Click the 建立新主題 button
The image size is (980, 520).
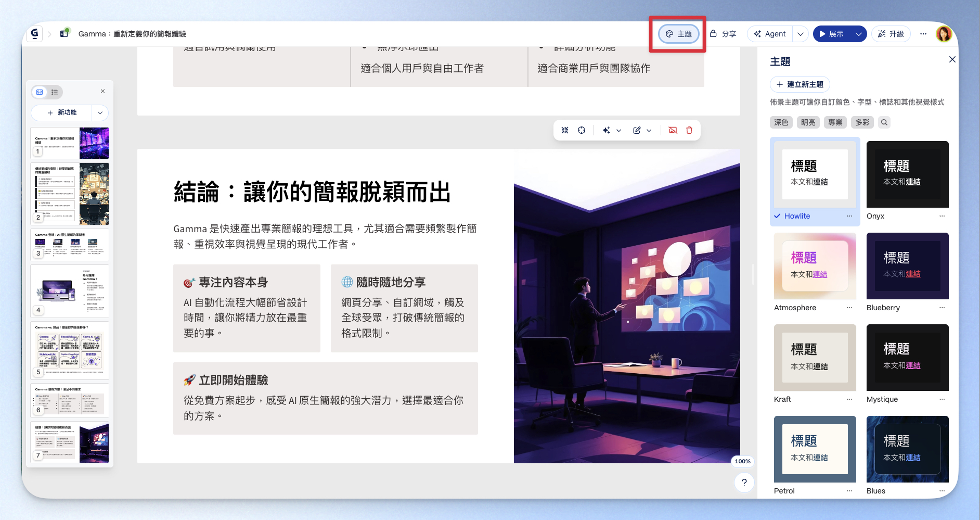click(800, 84)
